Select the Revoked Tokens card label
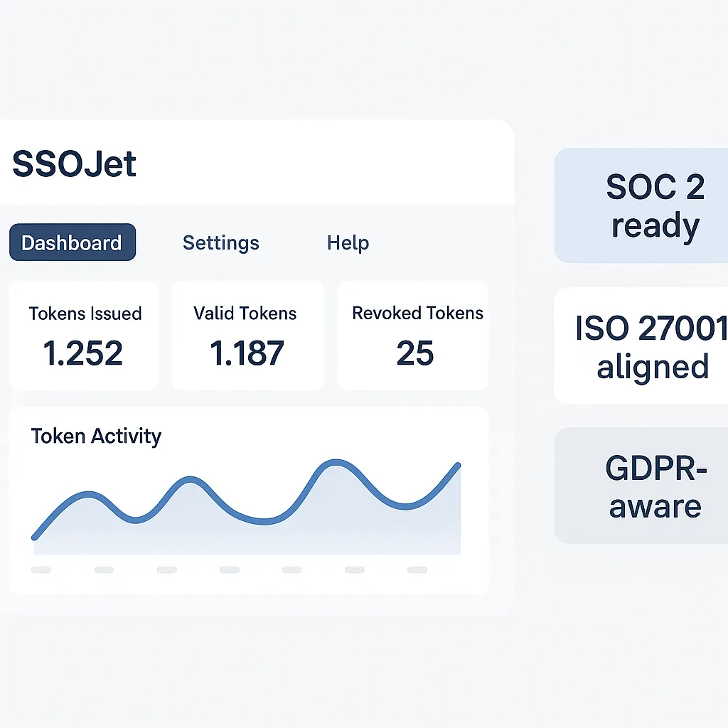 (417, 314)
